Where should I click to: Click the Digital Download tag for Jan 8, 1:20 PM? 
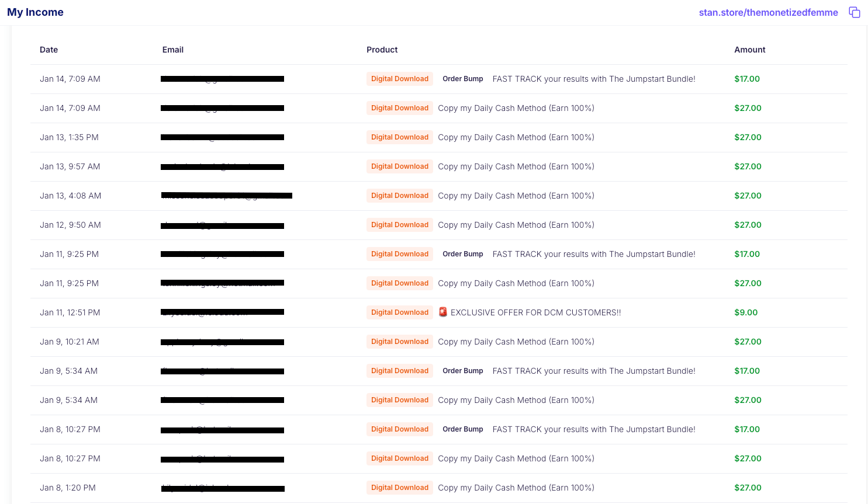point(400,488)
